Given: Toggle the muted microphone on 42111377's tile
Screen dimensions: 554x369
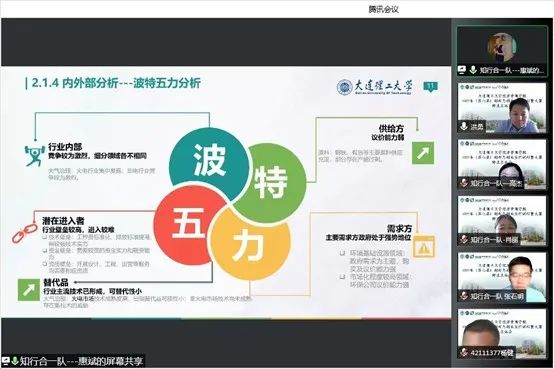Looking at the screenshot, I should (464, 352).
